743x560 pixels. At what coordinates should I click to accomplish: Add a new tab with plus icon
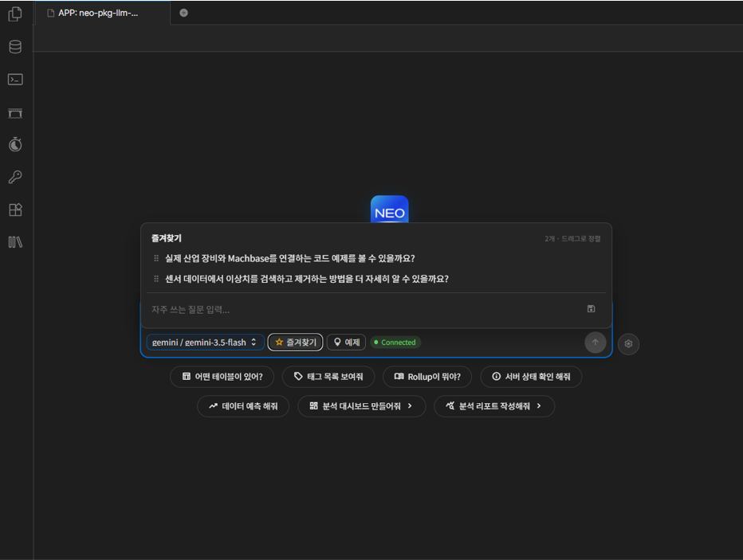(x=184, y=13)
